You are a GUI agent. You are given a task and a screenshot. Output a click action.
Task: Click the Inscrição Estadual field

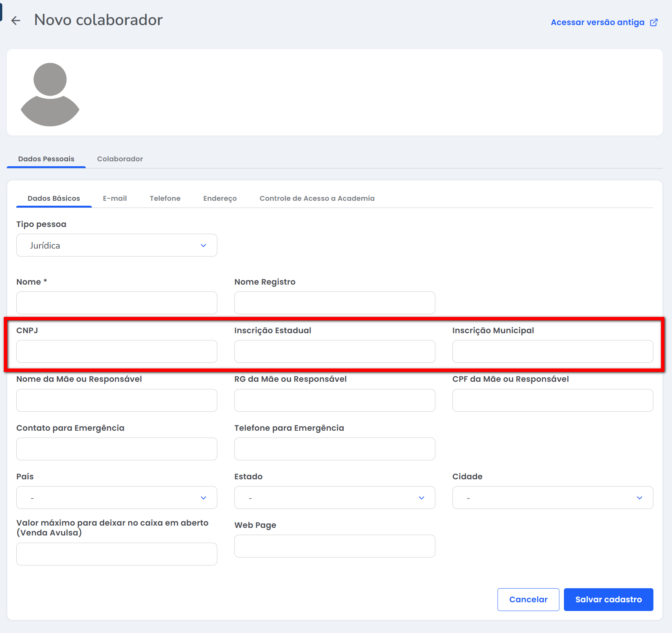334,351
